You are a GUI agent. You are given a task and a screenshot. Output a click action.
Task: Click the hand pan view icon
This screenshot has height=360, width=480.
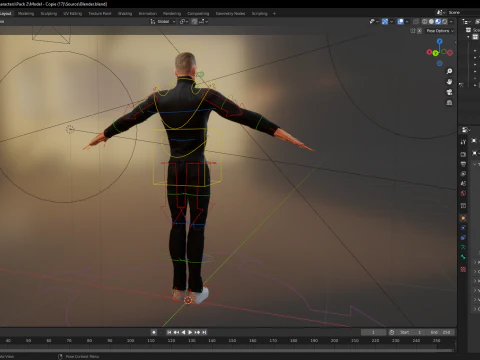(x=449, y=82)
